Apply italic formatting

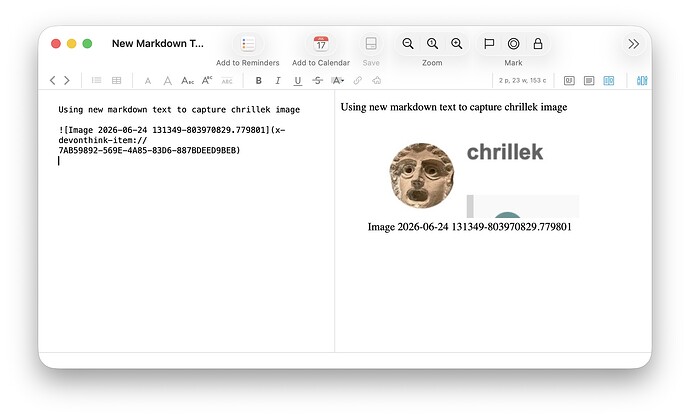tap(278, 81)
